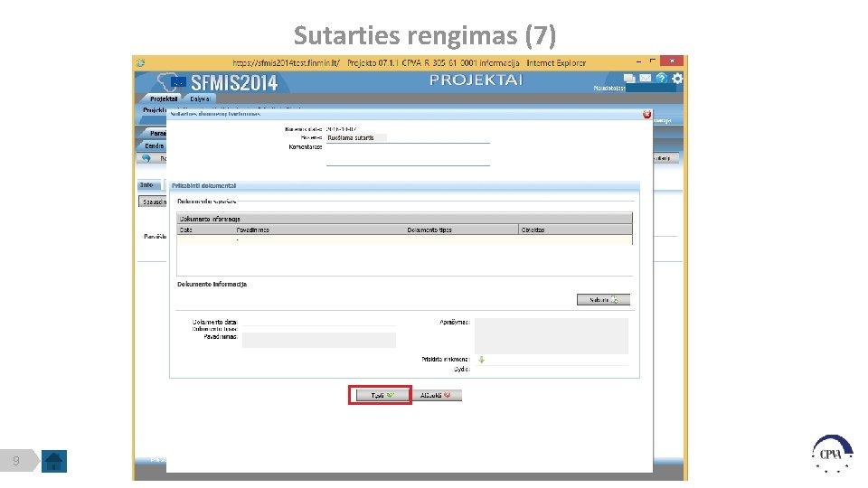Viewport: 868px width, 488px height.
Task: Click the Objektas column header
Action: (x=575, y=230)
